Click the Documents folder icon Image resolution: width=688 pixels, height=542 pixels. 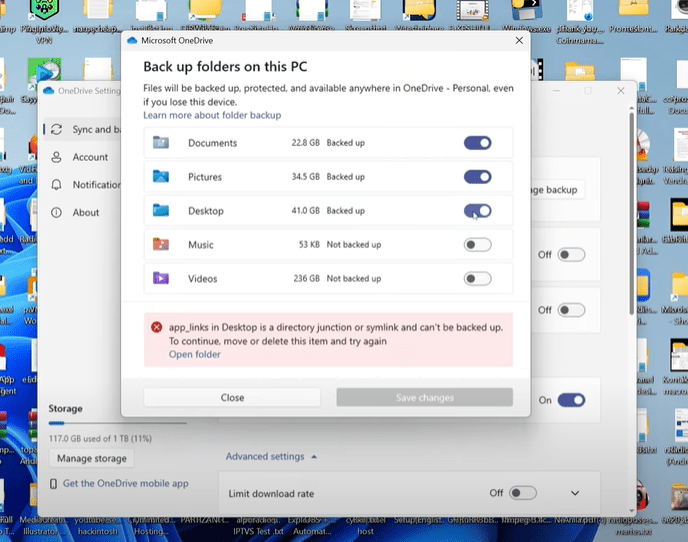point(161,143)
